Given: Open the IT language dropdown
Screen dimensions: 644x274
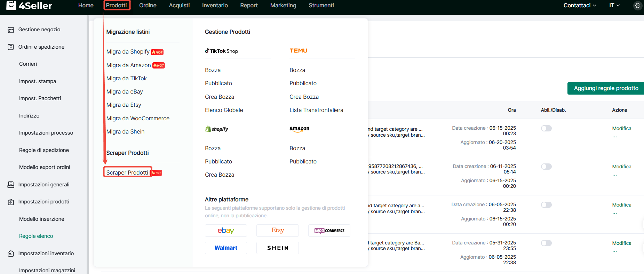Looking at the screenshot, I should [x=614, y=6].
